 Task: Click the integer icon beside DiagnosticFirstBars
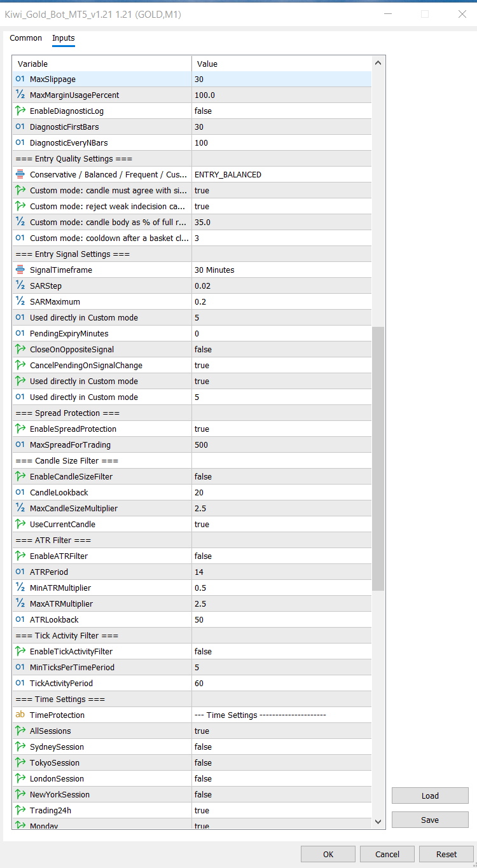point(20,127)
